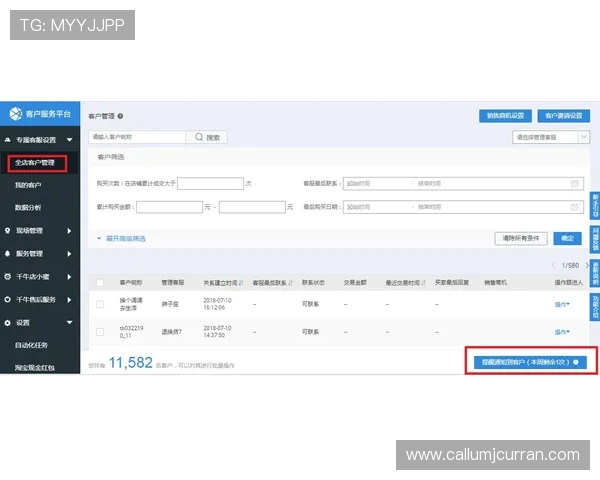Expand the 现场管理 sidebar menu
This screenshot has width=600, height=480.
(40, 231)
